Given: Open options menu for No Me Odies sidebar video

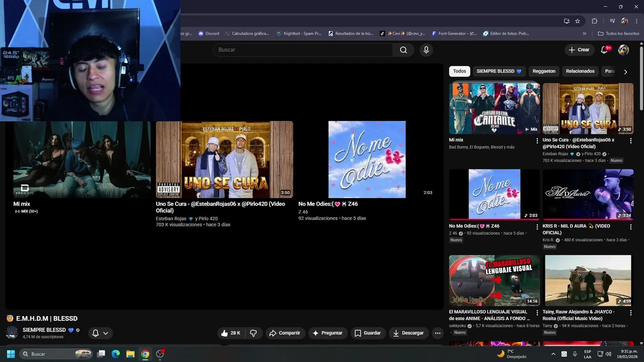Looking at the screenshot, I should pos(537,227).
